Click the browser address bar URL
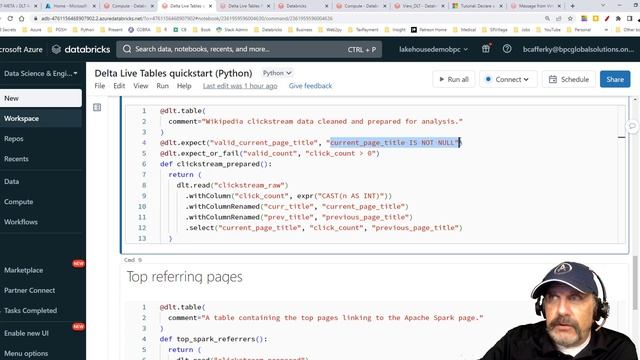 point(187,18)
